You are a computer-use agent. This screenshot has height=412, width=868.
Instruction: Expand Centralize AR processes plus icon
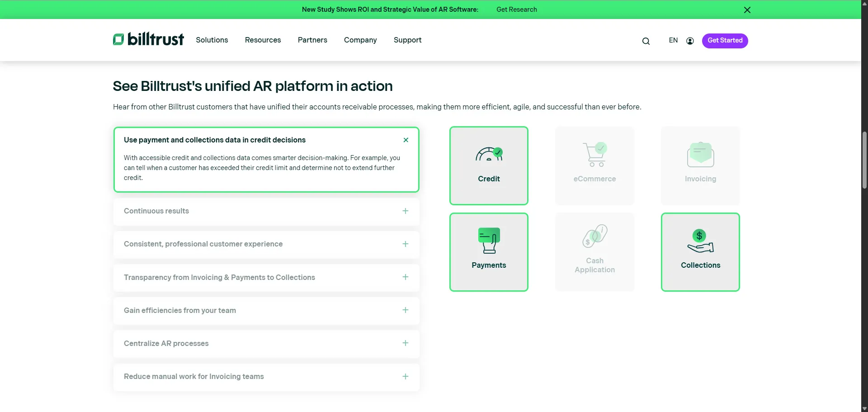406,343
